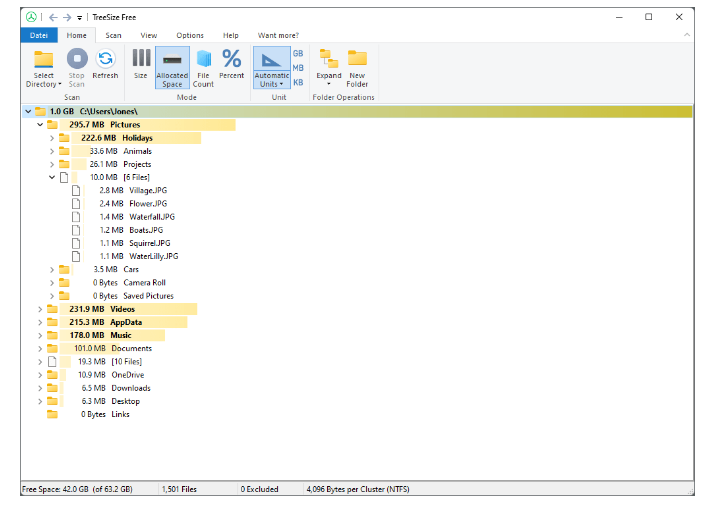
Task: Collapse the Pictures folder
Action: 40,125
